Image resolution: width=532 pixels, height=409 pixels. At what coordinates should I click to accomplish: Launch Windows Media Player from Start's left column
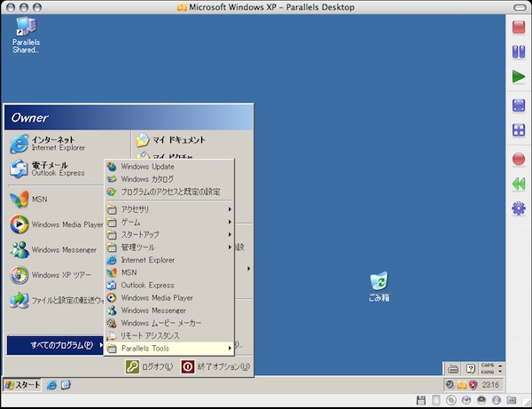pos(55,224)
